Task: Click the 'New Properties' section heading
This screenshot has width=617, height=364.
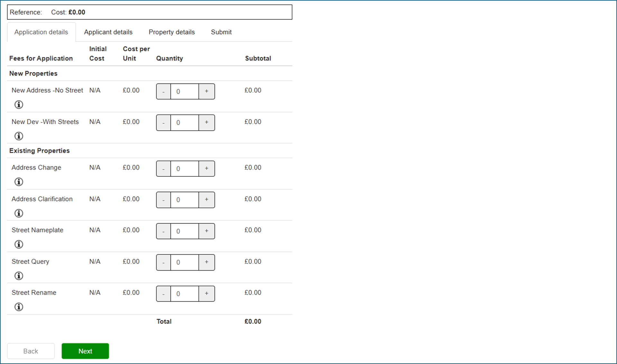Action: [33, 74]
